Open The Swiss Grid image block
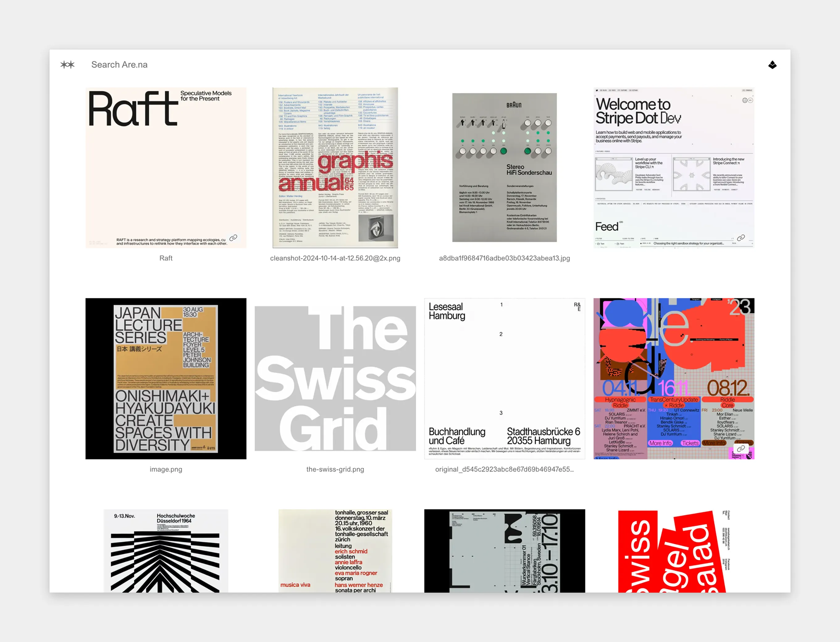 335,379
